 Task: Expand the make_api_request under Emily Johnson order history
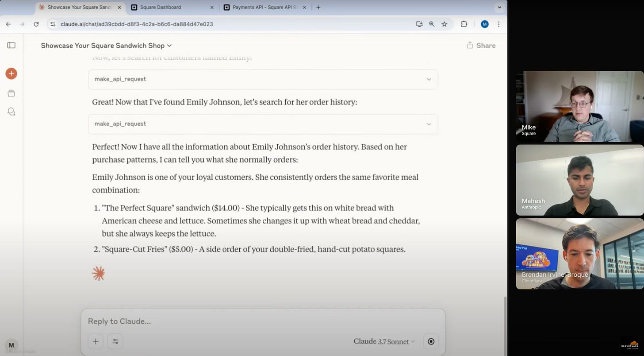tap(263, 124)
